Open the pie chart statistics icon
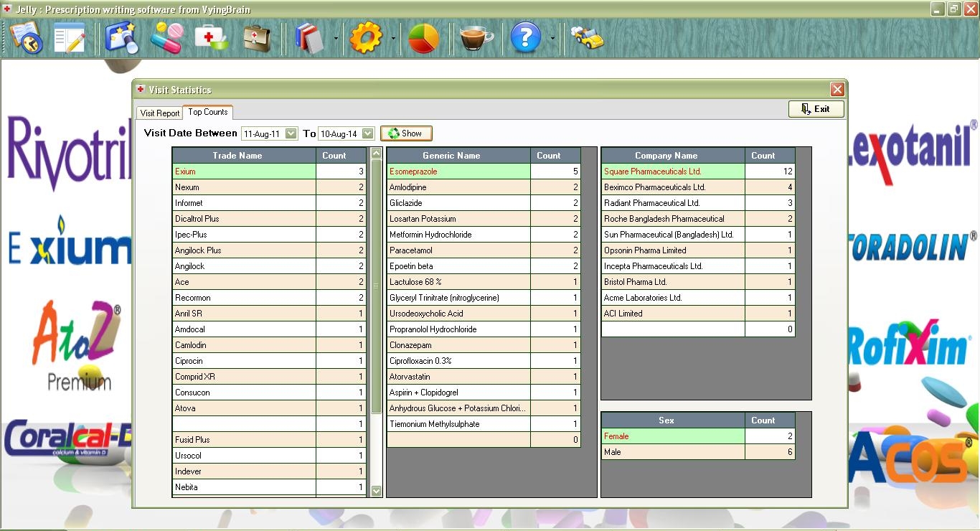 coord(424,37)
